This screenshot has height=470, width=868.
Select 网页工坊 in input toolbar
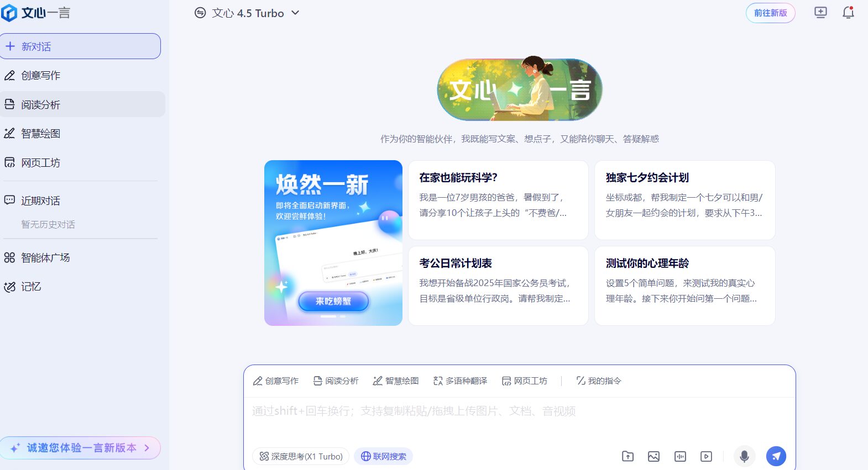tap(525, 381)
